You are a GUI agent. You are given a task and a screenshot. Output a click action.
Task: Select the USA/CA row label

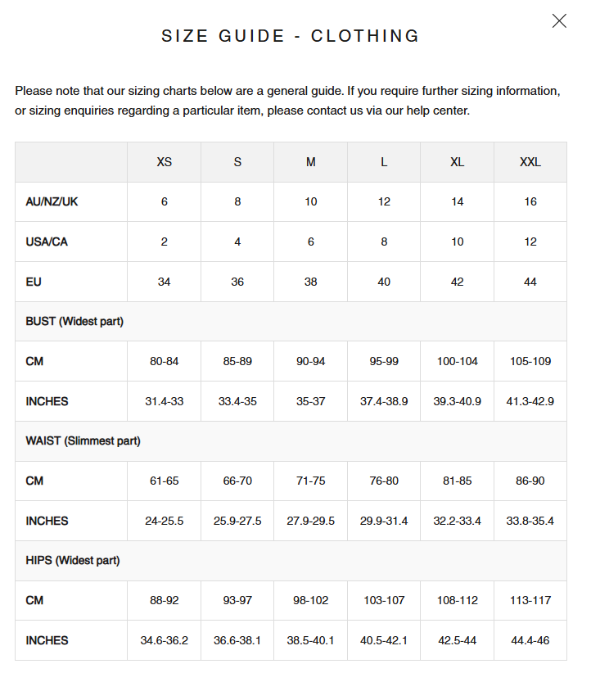coord(47,242)
